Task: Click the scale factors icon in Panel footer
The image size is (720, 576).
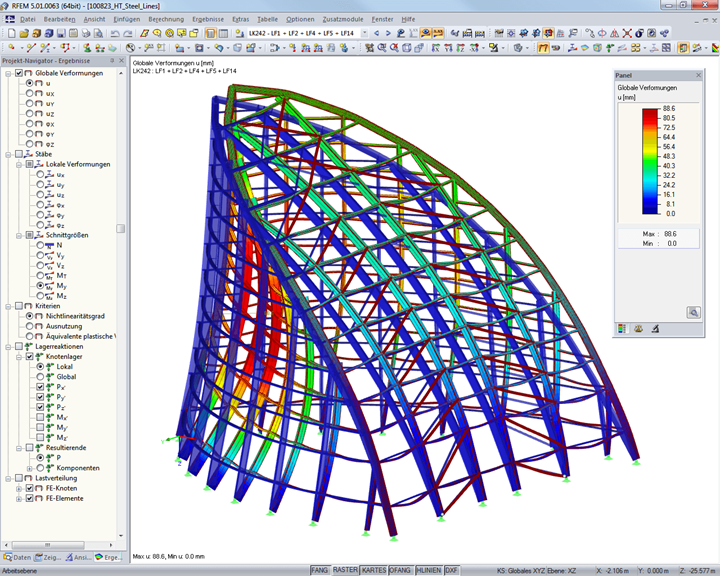Action: pyautogui.click(x=638, y=328)
